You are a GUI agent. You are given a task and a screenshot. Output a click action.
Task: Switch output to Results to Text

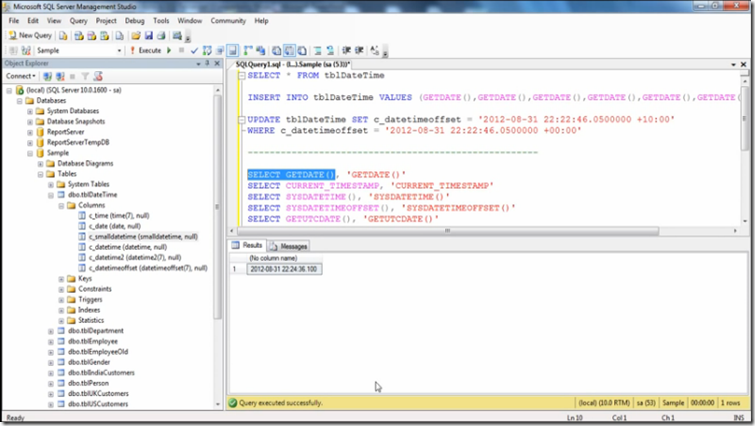pos(276,51)
